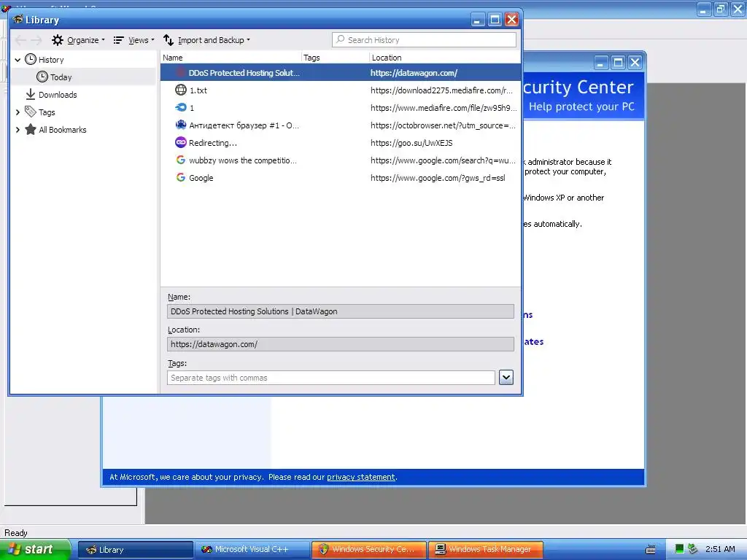Sort by the Tags column header
Viewport: 747px width, 560px height.
(x=336, y=57)
